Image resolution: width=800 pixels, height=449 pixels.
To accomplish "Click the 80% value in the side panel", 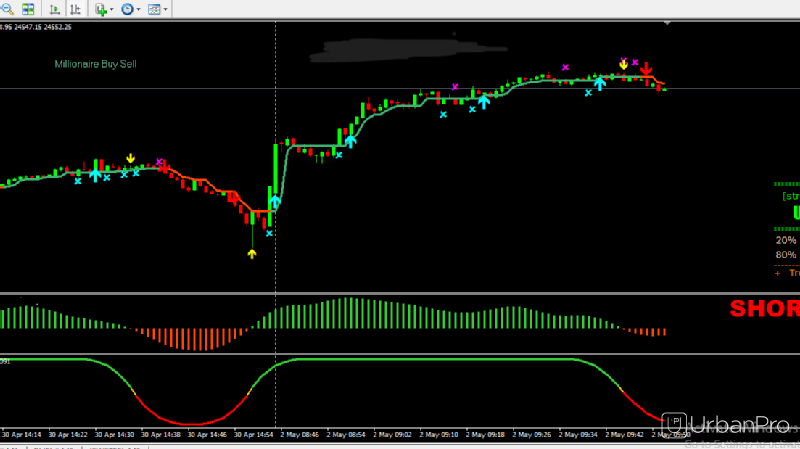I will click(x=786, y=255).
